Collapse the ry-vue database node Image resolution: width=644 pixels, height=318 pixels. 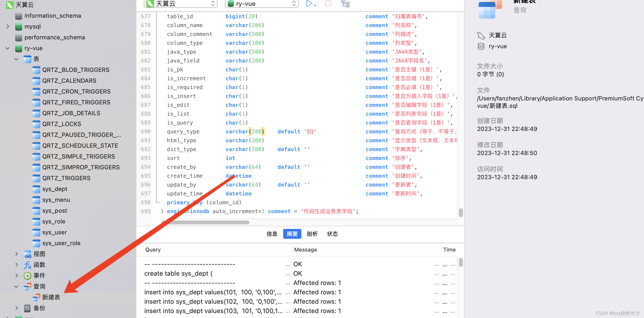coord(8,48)
